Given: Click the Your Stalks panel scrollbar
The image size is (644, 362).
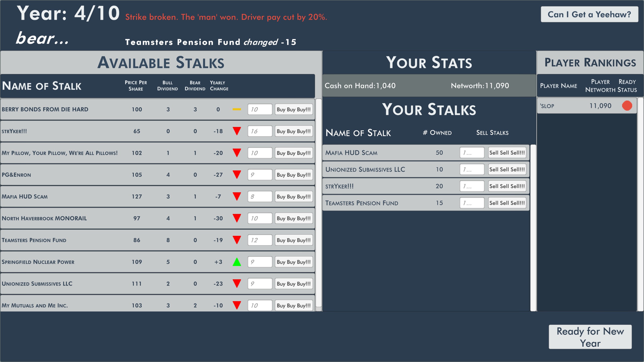Looking at the screenshot, I should coord(533,226).
